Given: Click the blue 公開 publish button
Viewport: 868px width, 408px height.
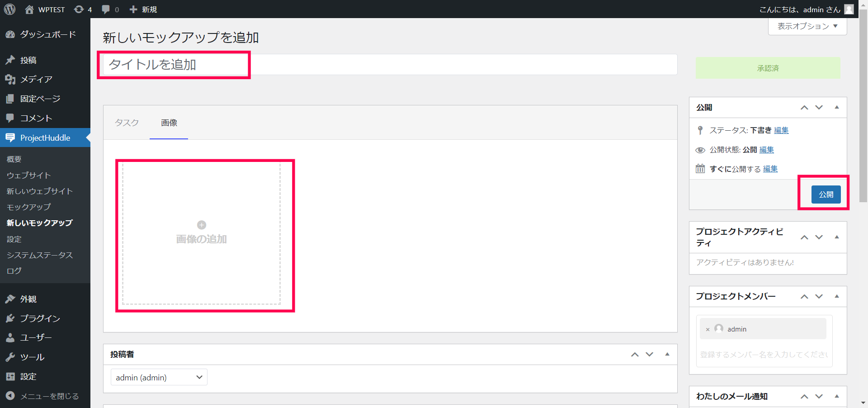Looking at the screenshot, I should [x=826, y=195].
